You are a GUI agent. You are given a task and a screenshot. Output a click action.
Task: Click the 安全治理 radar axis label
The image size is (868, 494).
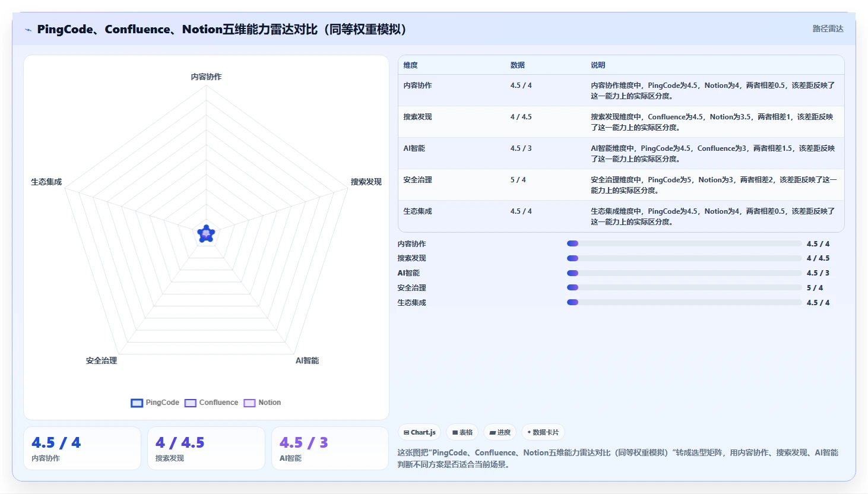(102, 360)
